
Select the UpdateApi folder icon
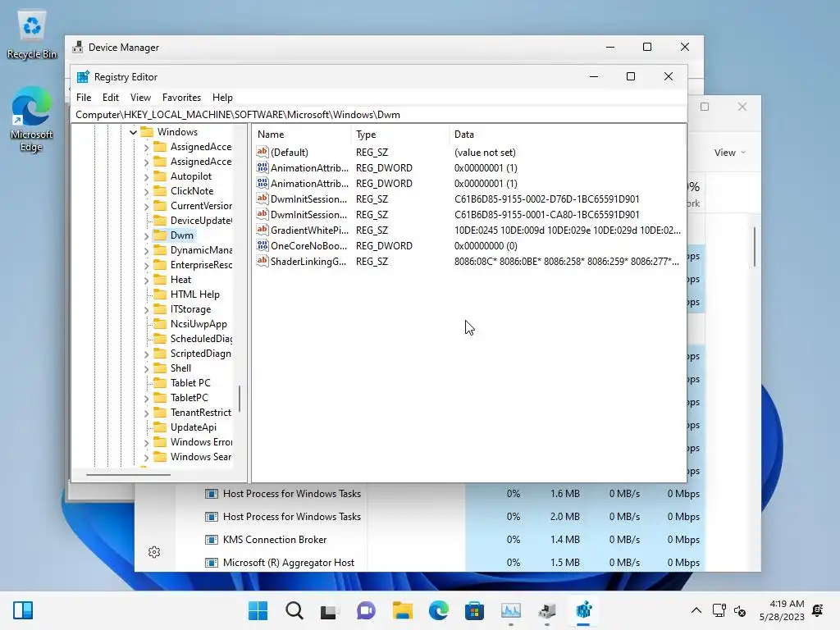(x=160, y=427)
